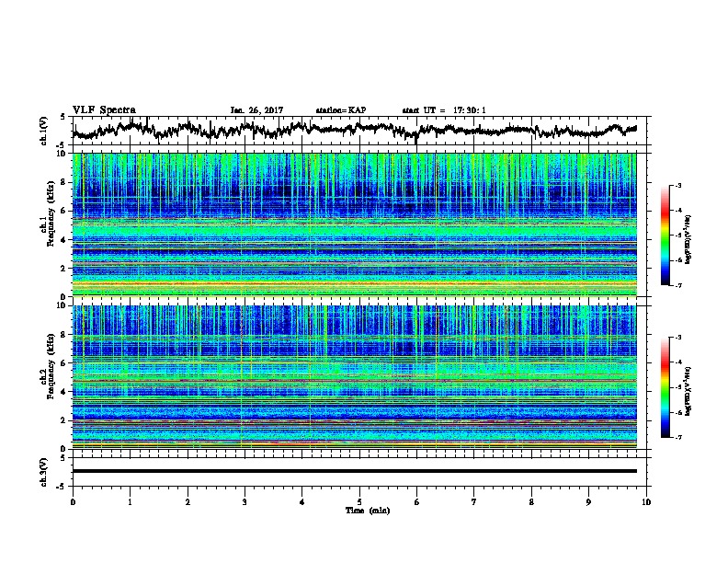Screen dimensions: 728x563
Task: Click time axis tick label "7"
Action: (474, 502)
